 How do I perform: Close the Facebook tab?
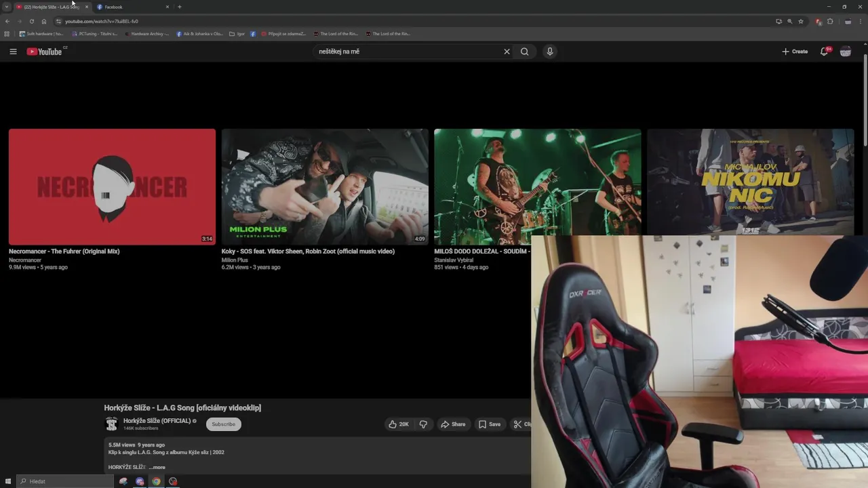click(x=167, y=7)
